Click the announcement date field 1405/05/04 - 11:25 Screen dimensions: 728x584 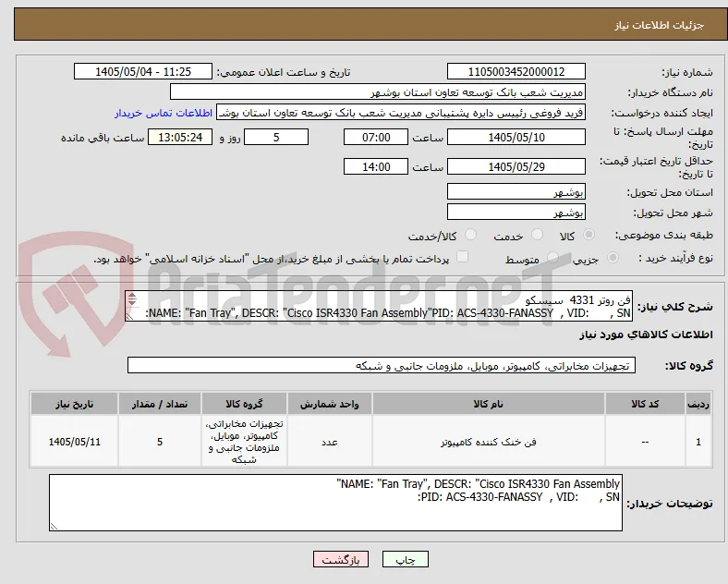[143, 71]
